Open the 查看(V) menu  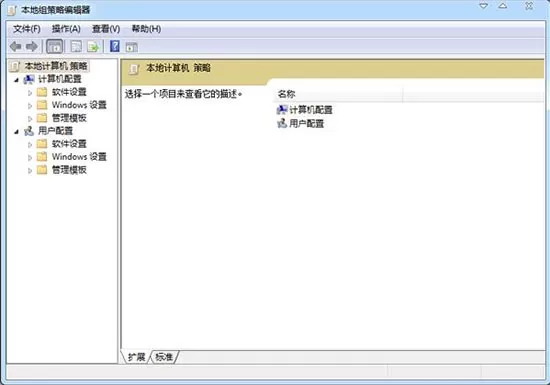coord(106,29)
